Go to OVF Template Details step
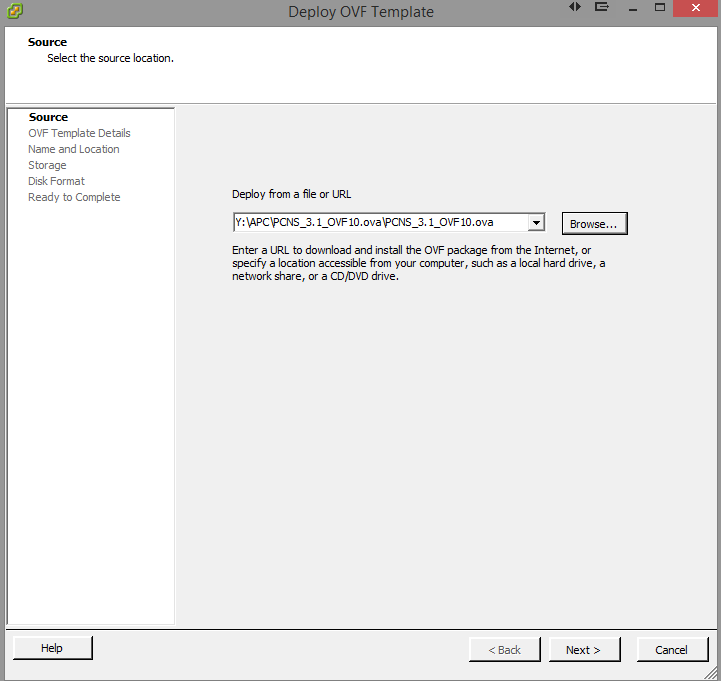The image size is (721, 681). pyautogui.click(x=79, y=133)
